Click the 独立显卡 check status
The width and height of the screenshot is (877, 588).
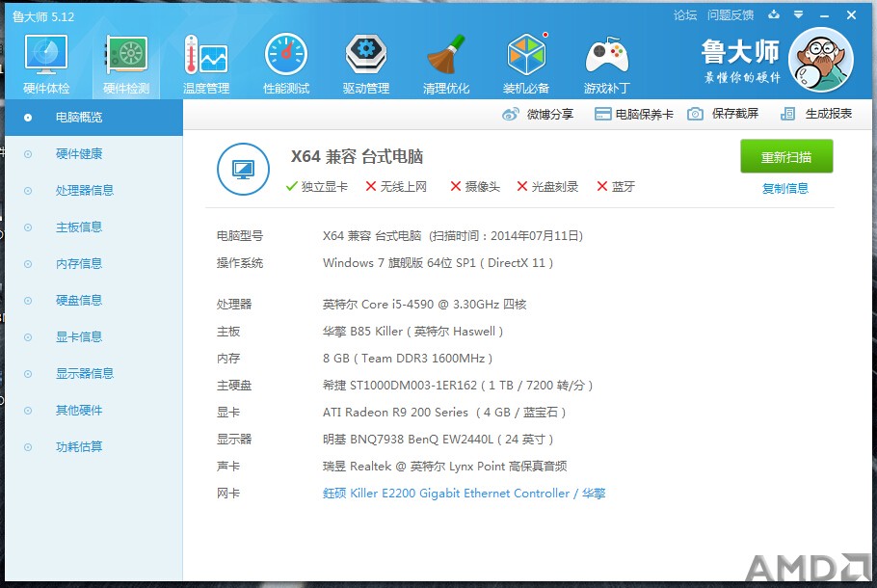pos(316,187)
